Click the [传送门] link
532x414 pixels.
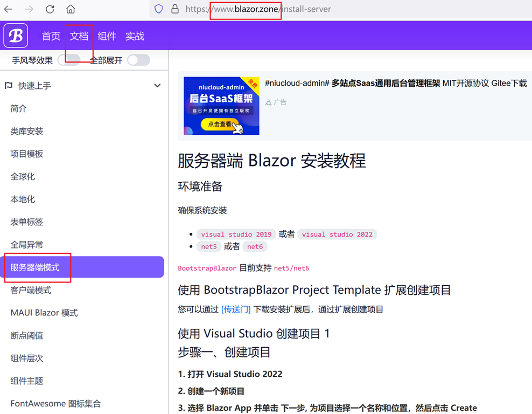coord(236,309)
